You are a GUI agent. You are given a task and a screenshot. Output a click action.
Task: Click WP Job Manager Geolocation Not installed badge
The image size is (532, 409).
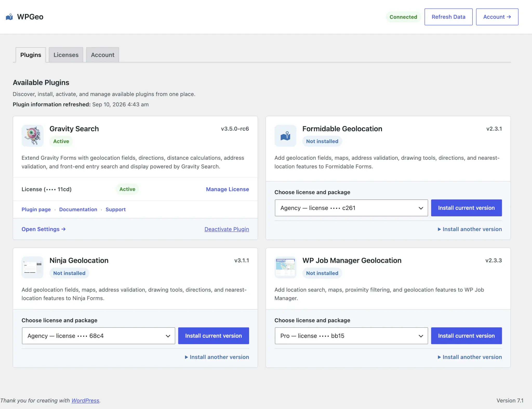[x=322, y=273]
